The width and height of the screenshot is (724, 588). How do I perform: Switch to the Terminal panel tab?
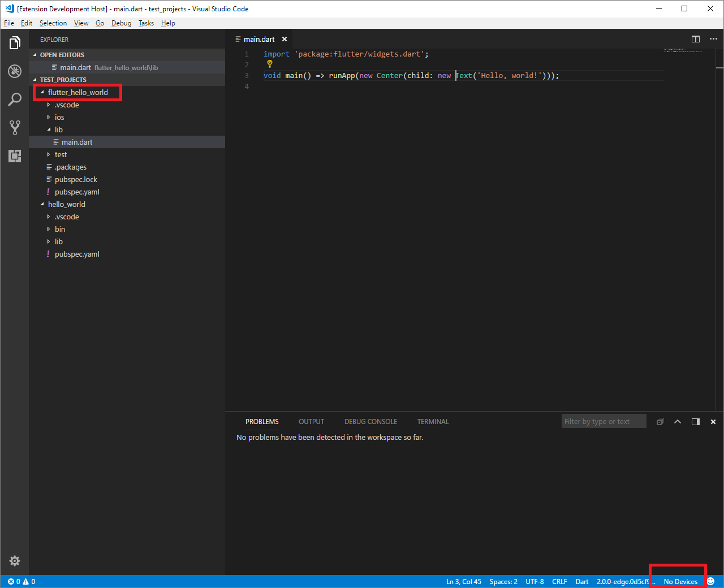point(433,422)
